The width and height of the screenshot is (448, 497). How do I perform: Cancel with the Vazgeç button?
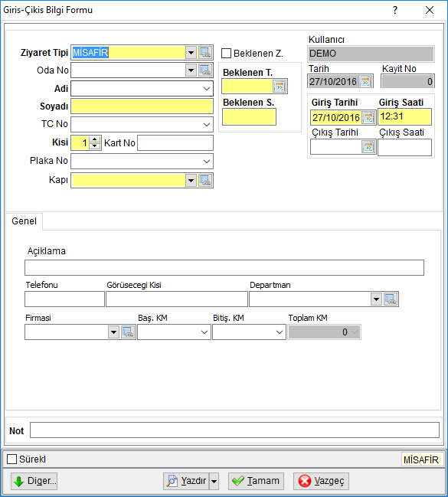(321, 481)
